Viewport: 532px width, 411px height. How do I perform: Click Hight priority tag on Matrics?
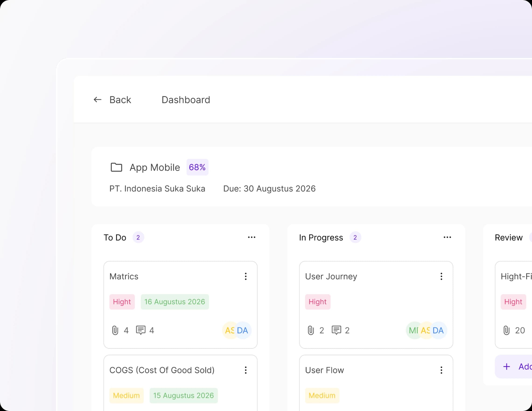(x=122, y=302)
